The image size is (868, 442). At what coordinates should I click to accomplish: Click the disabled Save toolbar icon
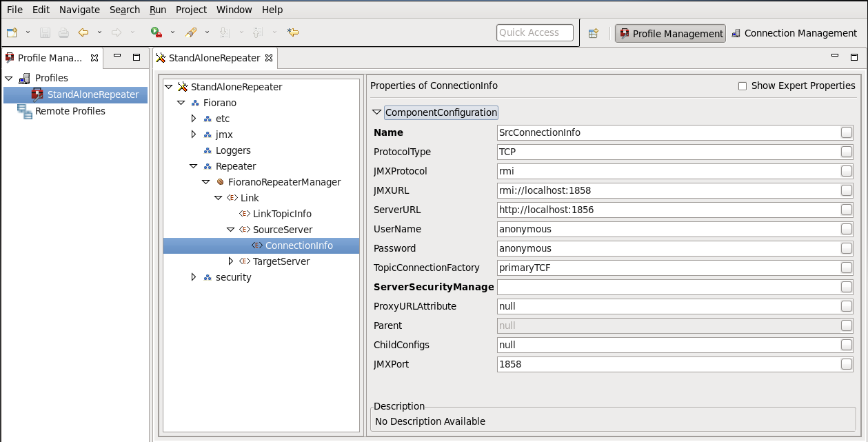tap(45, 32)
